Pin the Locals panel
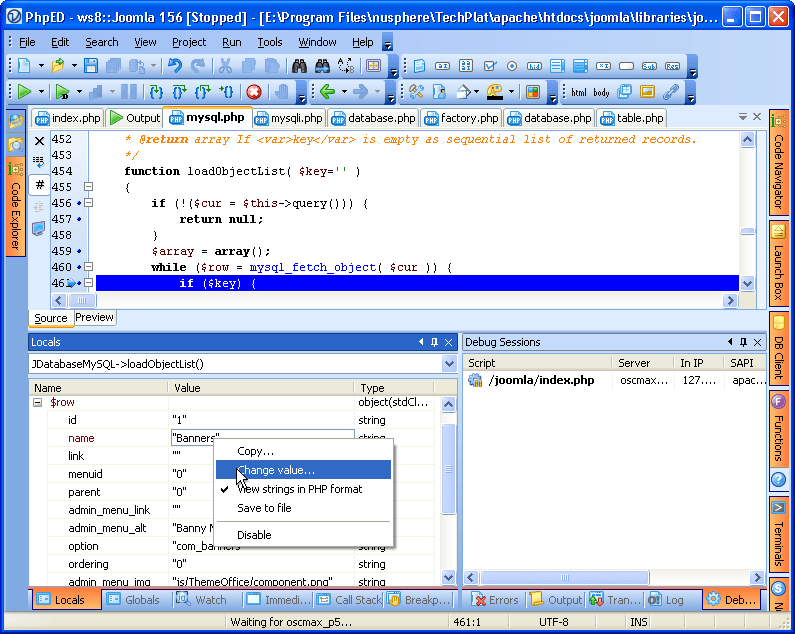Screen dimensions: 795x634 coord(435,342)
